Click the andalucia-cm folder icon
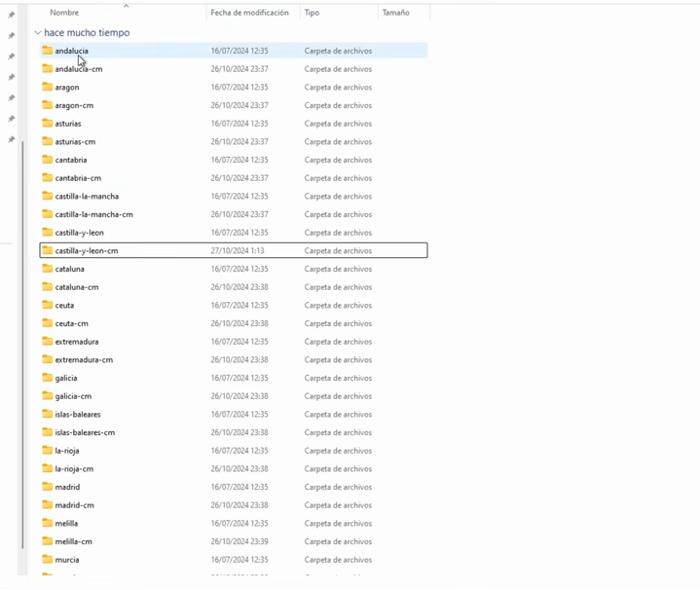This screenshot has height=590, width=700. click(x=48, y=69)
